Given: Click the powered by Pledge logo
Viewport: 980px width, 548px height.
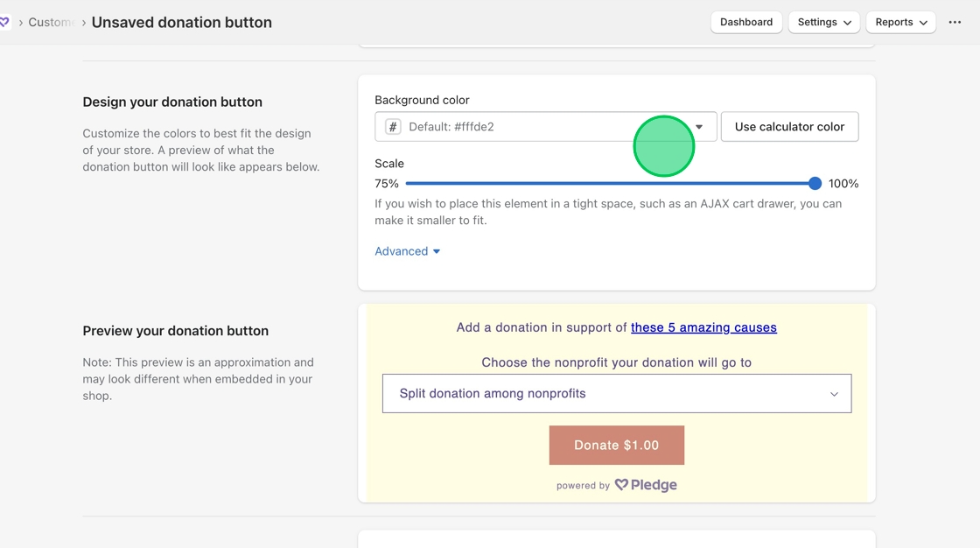Looking at the screenshot, I should coord(646,485).
